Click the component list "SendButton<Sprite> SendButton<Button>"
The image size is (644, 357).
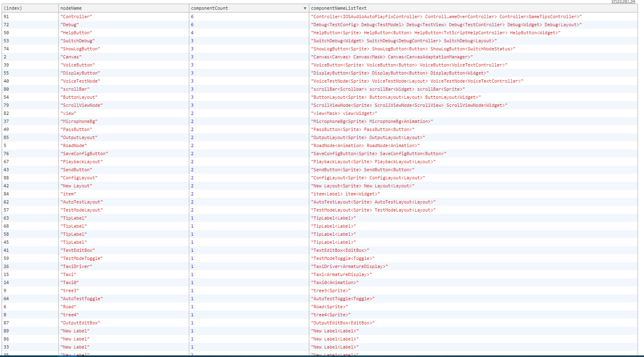click(362, 170)
